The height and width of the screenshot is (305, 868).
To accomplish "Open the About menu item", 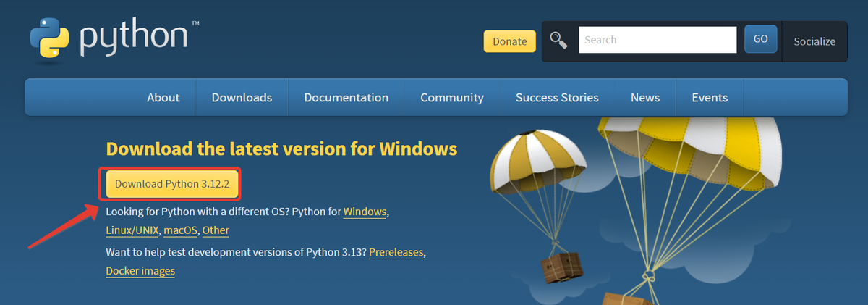I will coord(163,97).
